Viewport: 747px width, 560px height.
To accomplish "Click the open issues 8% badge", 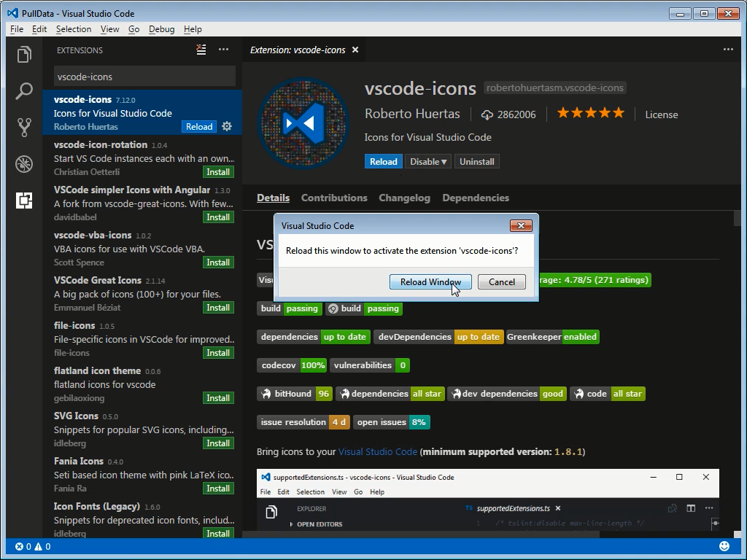I will click(392, 422).
